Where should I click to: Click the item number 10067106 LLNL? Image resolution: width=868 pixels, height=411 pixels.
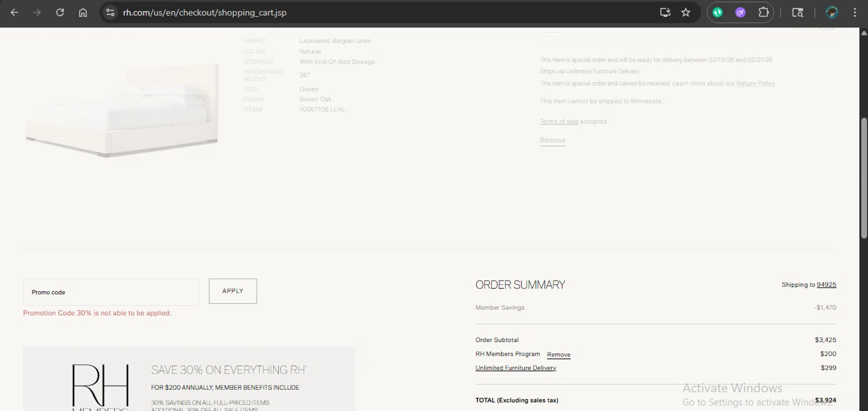(x=322, y=109)
